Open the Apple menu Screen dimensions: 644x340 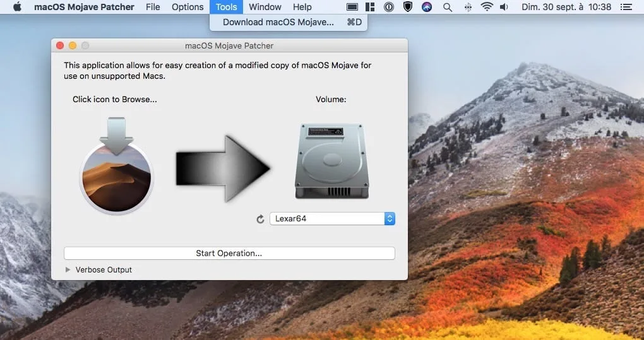coord(17,7)
